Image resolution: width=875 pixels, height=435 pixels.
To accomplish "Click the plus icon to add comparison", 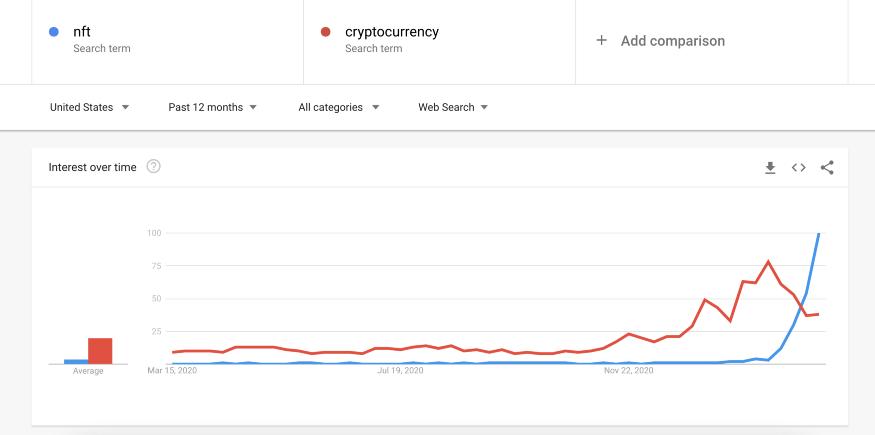I will click(x=601, y=41).
